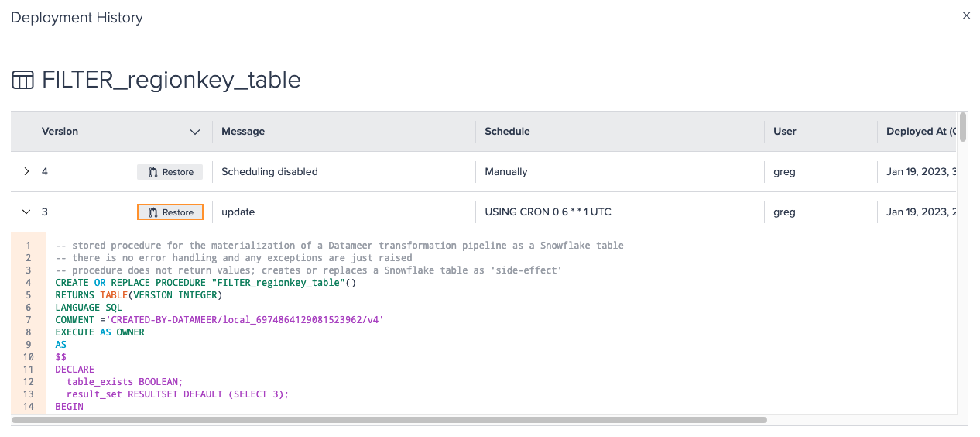Click the branch icon in version 3 Restore
This screenshot has width=980, height=437.
click(x=153, y=212)
